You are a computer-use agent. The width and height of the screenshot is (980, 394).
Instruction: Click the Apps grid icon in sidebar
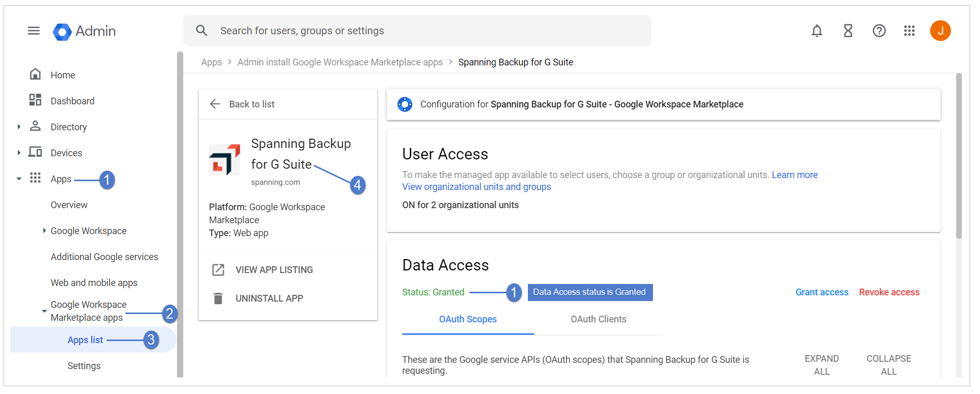pyautogui.click(x=35, y=178)
